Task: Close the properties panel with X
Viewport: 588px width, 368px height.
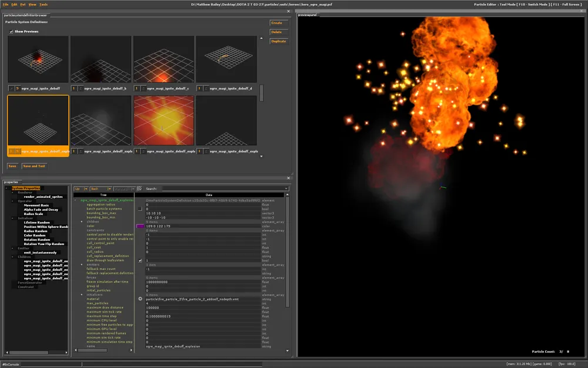Action: pos(288,178)
